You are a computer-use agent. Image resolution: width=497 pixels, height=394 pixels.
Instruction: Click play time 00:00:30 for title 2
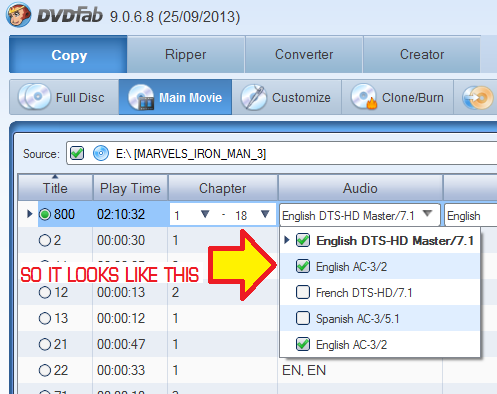pyautogui.click(x=121, y=240)
